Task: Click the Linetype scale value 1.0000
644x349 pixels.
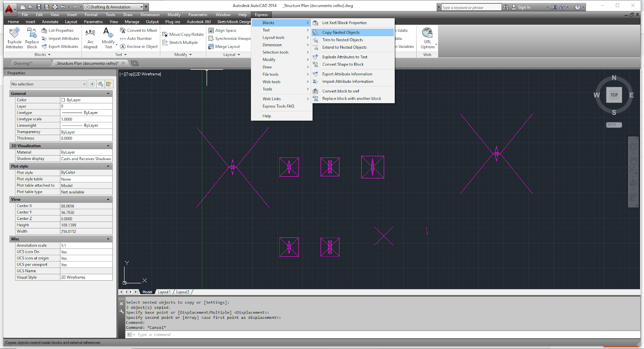Action: pyautogui.click(x=86, y=119)
